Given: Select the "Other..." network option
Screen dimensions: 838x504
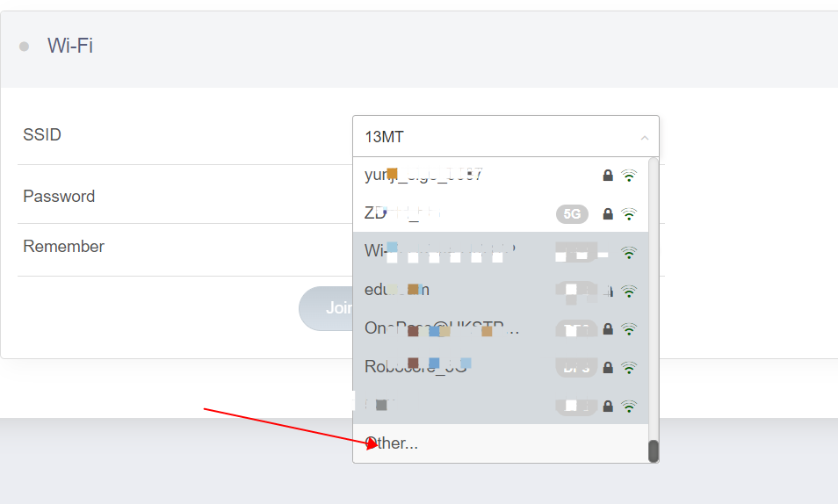Looking at the screenshot, I should (392, 443).
